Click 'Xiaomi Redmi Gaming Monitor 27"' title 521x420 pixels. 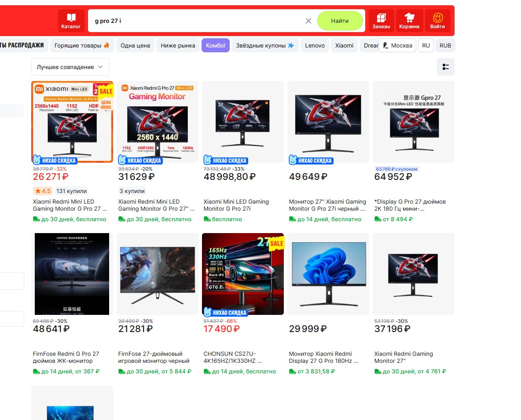(x=404, y=357)
